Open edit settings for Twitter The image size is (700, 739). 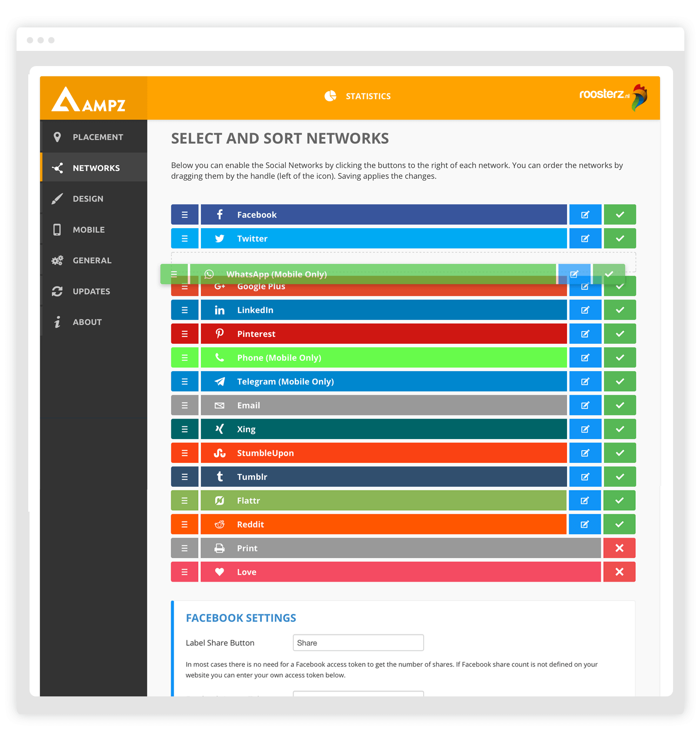pyautogui.click(x=585, y=239)
